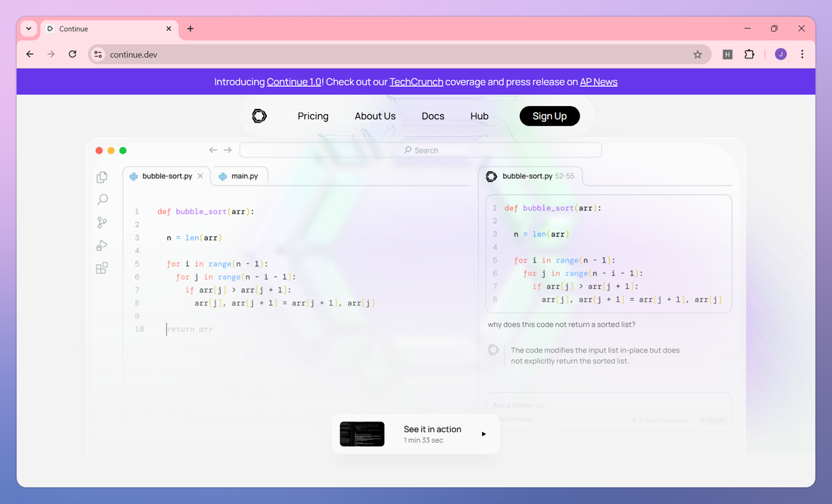The width and height of the screenshot is (832, 504).
Task: Open the Docs page
Action: (x=433, y=116)
